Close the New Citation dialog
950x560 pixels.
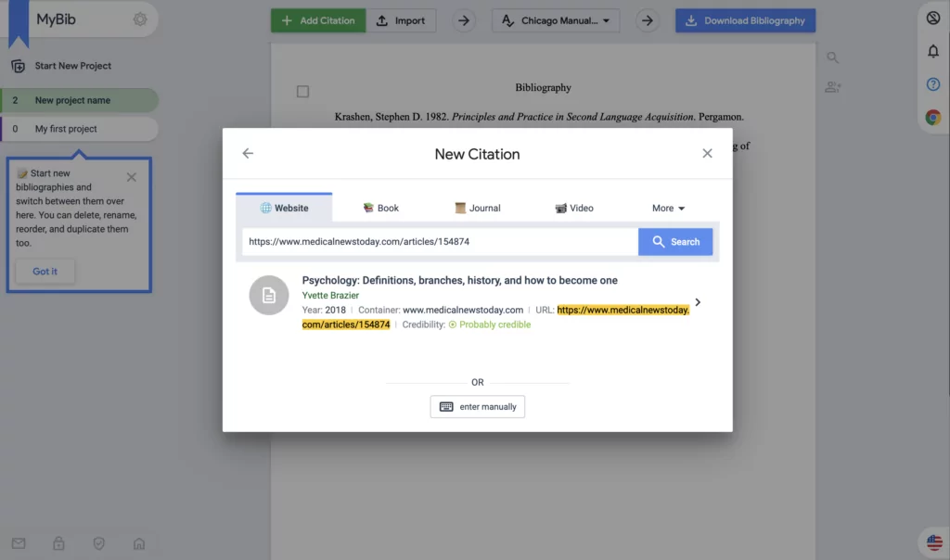(x=707, y=153)
